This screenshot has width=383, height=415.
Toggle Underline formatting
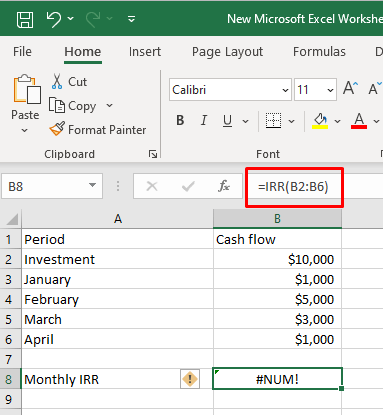pos(227,120)
